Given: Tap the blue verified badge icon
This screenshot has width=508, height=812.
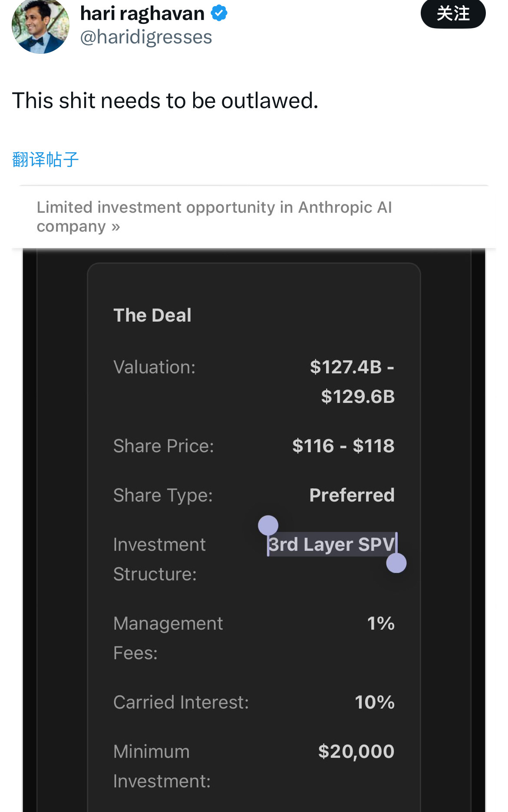Looking at the screenshot, I should pyautogui.click(x=219, y=13).
